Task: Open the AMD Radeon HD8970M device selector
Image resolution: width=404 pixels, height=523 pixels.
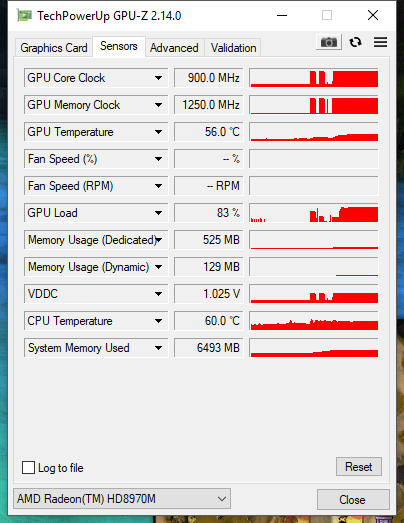Action: (122, 499)
